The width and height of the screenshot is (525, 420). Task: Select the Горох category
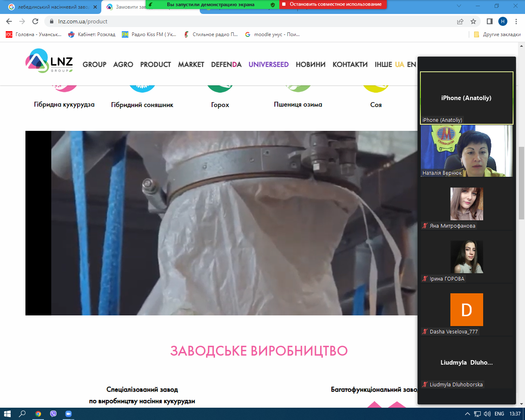tap(220, 105)
